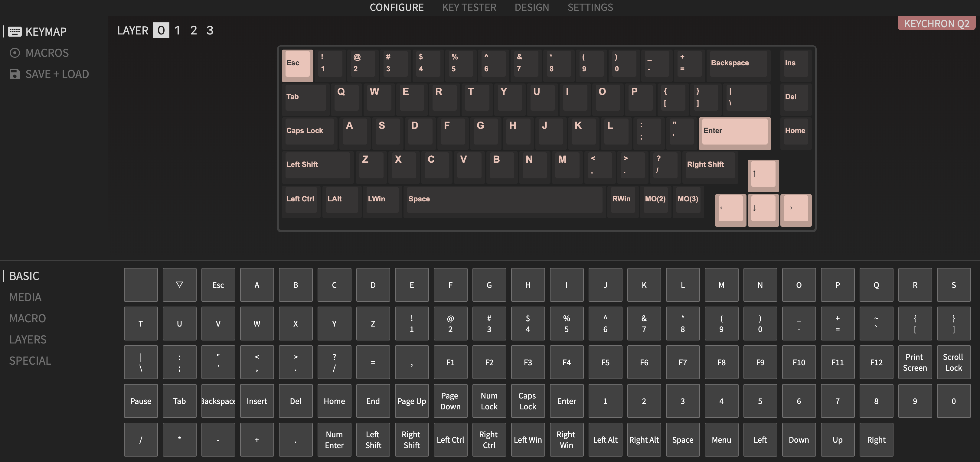Switch to Layer 3
Viewport: 980px width, 462px height.
click(x=210, y=29)
